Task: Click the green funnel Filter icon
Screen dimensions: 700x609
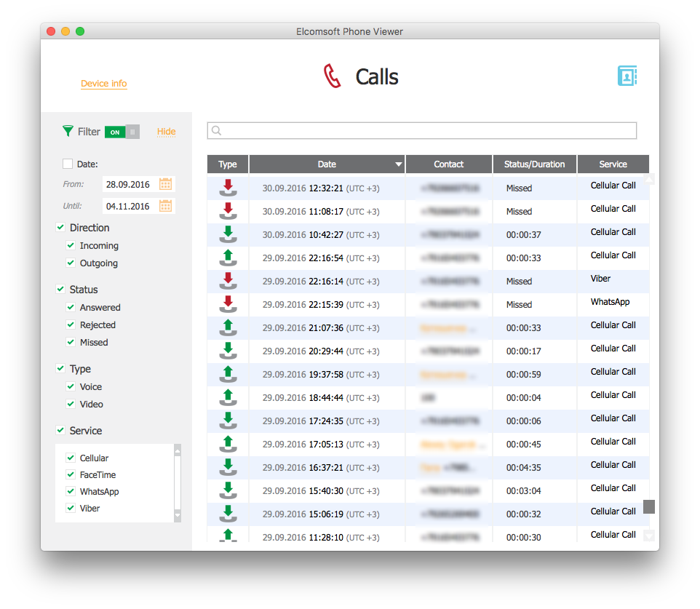Action: tap(68, 131)
